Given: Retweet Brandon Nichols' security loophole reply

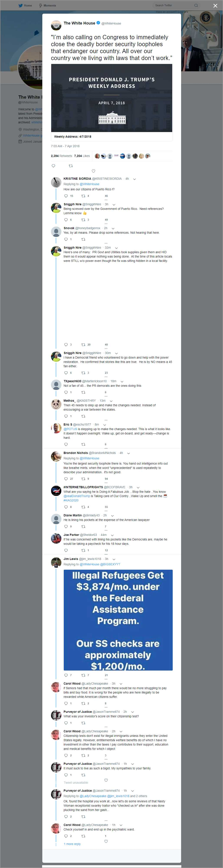Looking at the screenshot, I should click(83, 479).
